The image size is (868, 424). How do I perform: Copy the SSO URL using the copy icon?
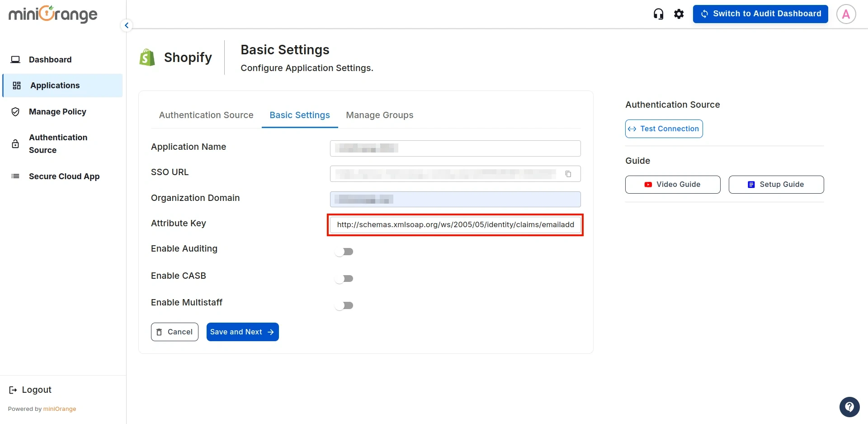[568, 173]
